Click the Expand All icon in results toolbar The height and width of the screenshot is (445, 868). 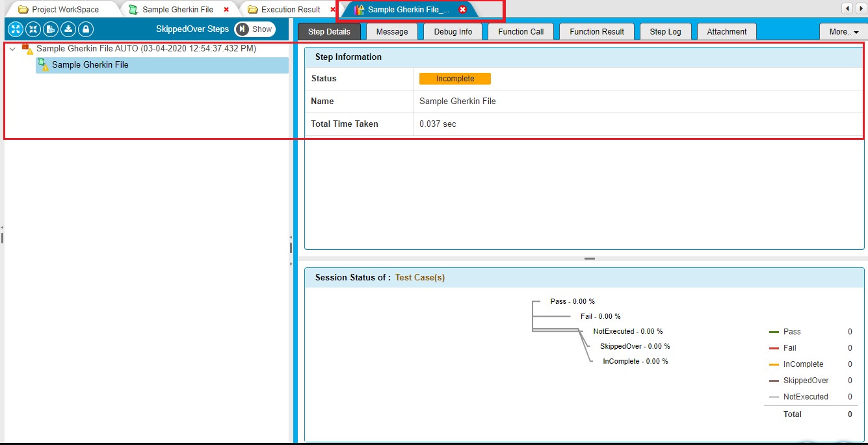tap(16, 29)
